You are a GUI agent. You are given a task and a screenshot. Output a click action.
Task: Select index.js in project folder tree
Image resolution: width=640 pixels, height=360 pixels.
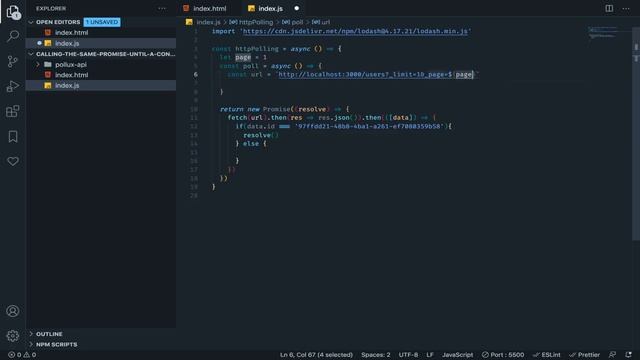pyautogui.click(x=101, y=85)
